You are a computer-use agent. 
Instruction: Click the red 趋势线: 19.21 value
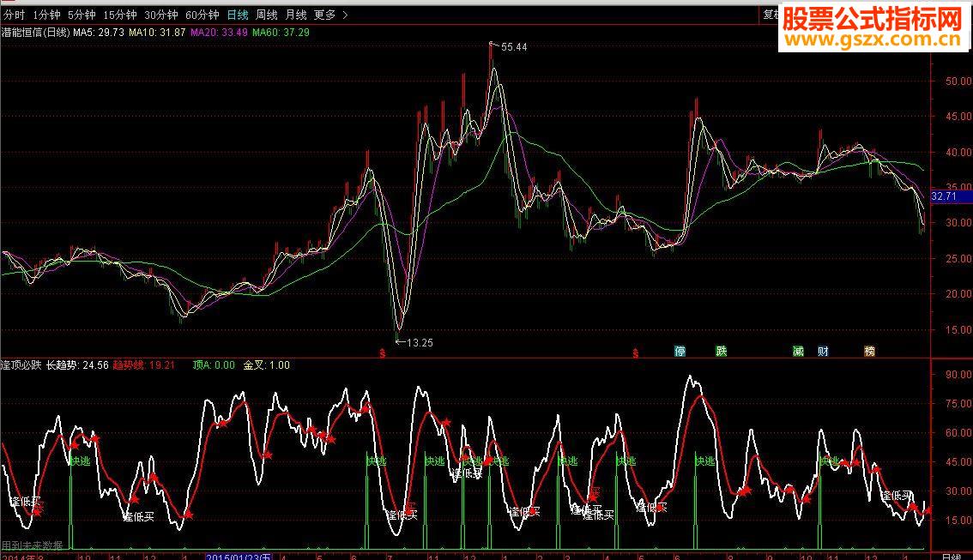pos(144,365)
